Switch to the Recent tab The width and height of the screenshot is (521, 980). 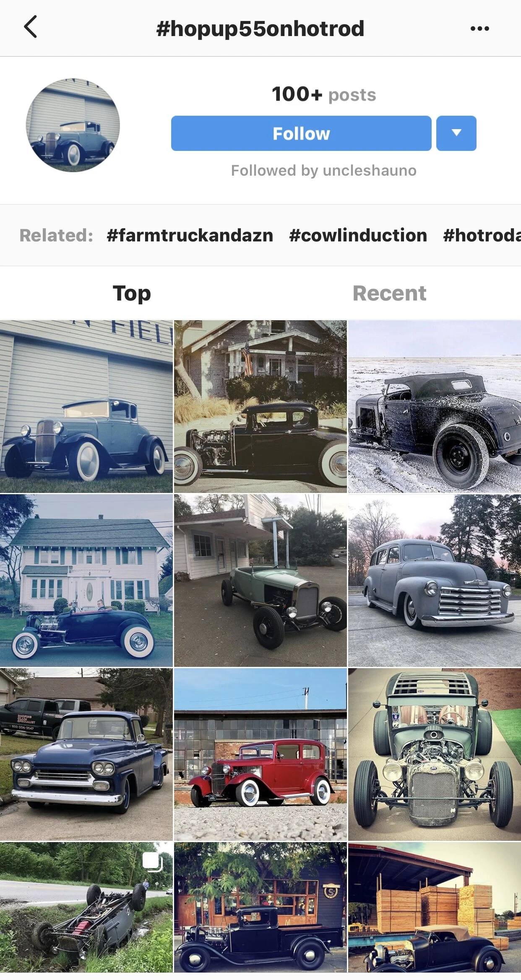(x=389, y=293)
